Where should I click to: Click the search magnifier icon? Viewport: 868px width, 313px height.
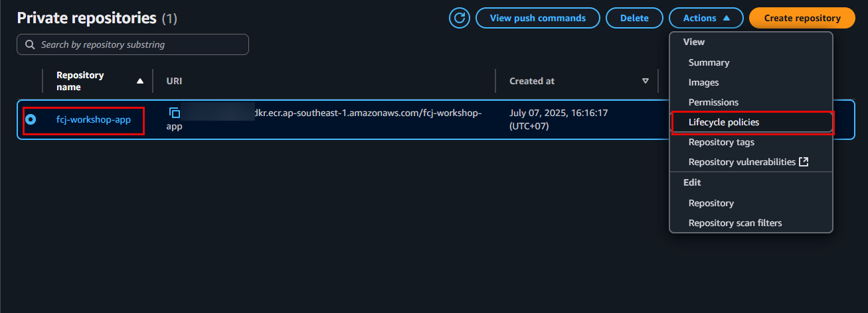(29, 44)
